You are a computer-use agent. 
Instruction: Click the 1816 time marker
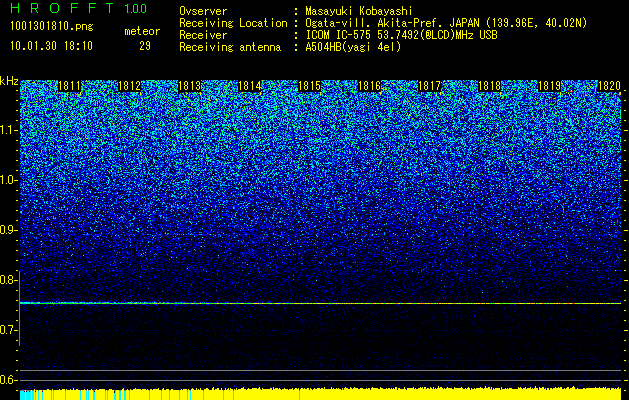click(369, 86)
